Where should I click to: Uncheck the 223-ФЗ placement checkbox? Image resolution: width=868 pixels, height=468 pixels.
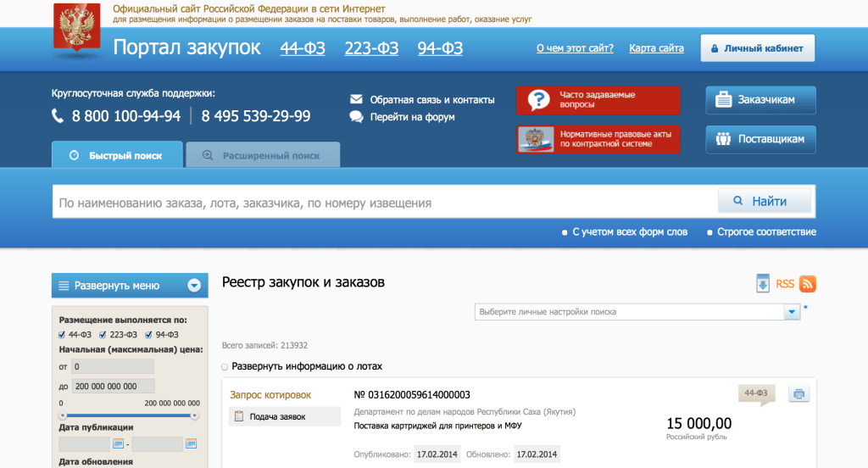coord(103,335)
